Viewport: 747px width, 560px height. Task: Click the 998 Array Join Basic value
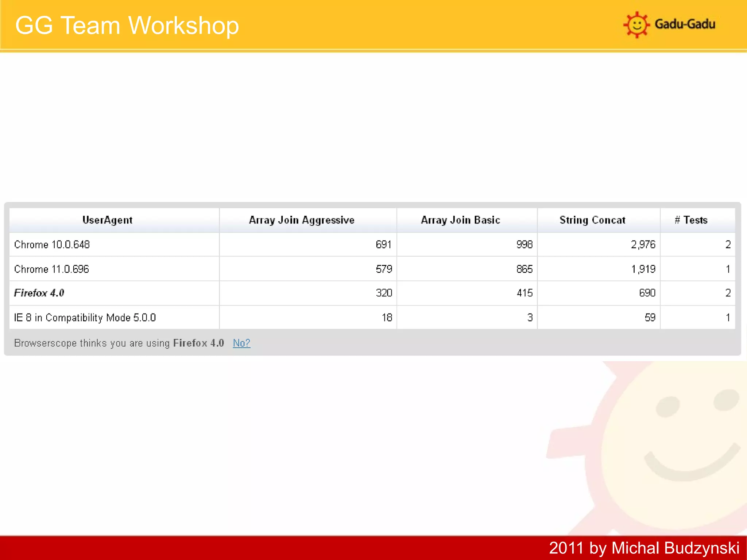tap(525, 244)
